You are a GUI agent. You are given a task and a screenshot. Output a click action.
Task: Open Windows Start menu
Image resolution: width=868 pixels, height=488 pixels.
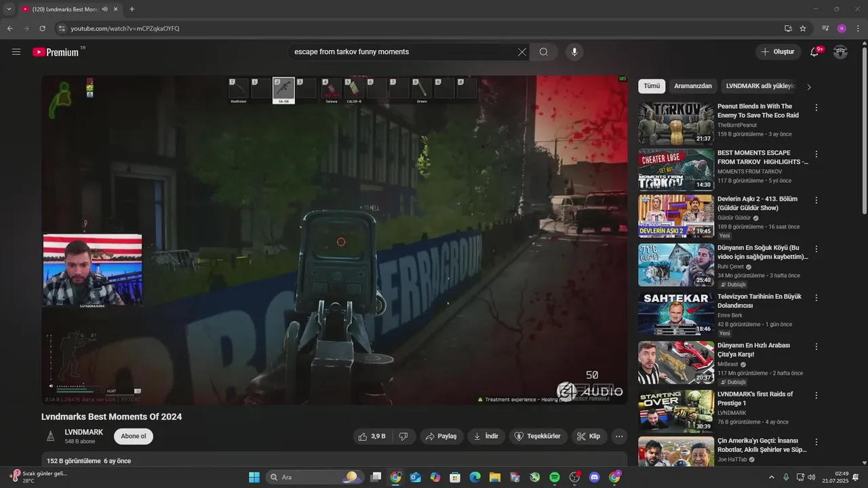(254, 477)
